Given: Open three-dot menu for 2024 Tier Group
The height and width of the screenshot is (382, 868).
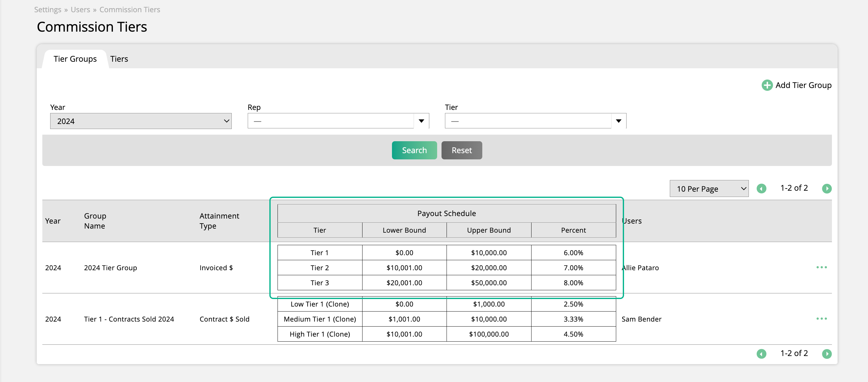Looking at the screenshot, I should point(821,267).
